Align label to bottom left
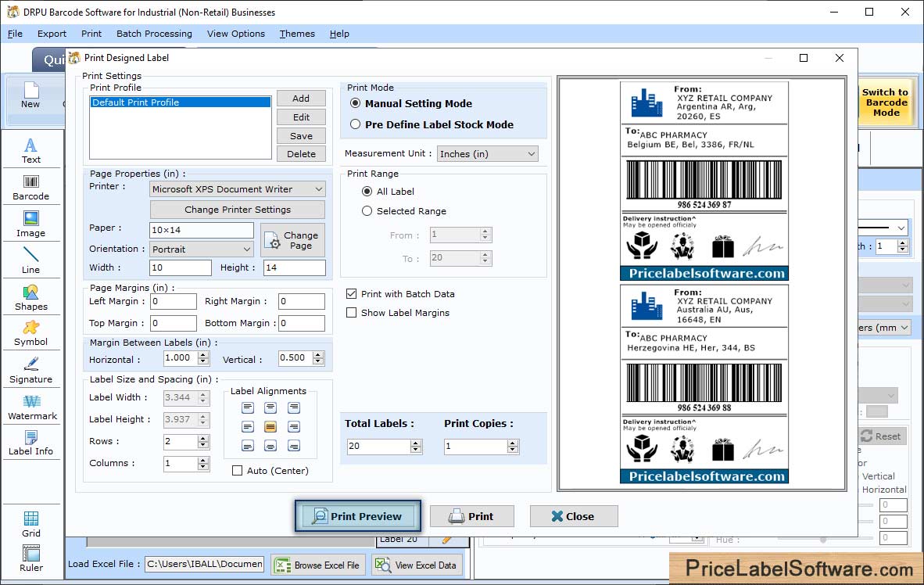Screen dimensions: 924x585 tap(248, 446)
